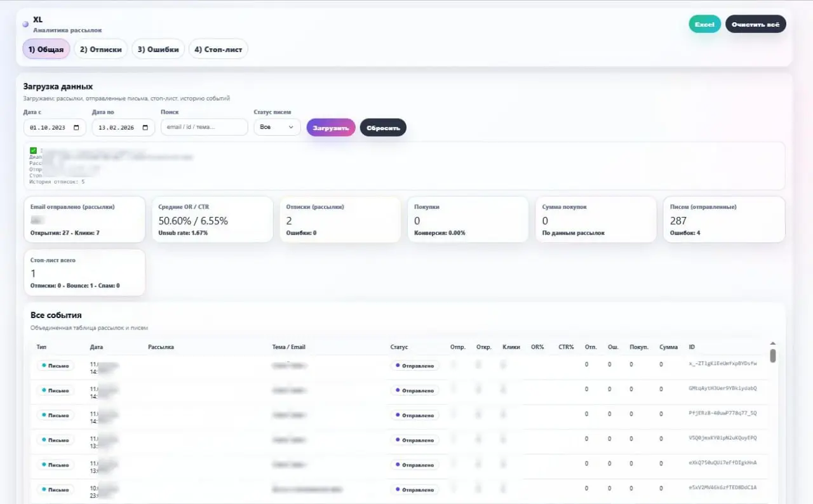Screen dimensions: 813x504
Task: Open calendar picker in 'Дата по' field
Action: click(x=145, y=128)
